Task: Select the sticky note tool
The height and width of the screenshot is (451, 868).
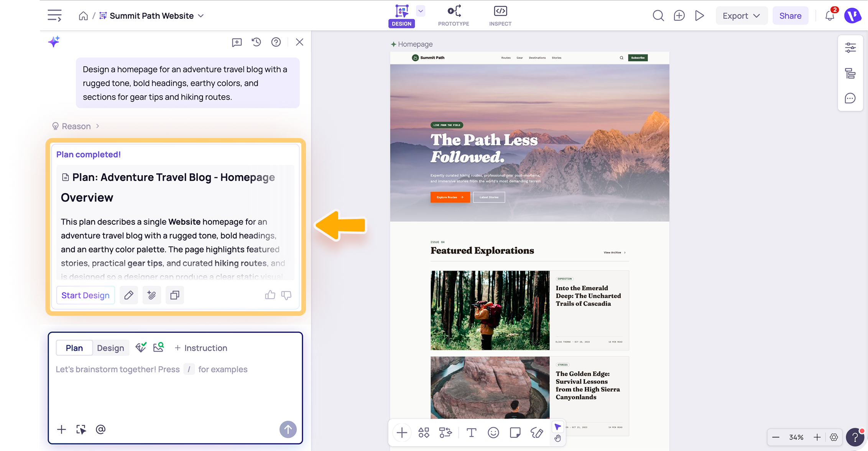Action: (515, 433)
